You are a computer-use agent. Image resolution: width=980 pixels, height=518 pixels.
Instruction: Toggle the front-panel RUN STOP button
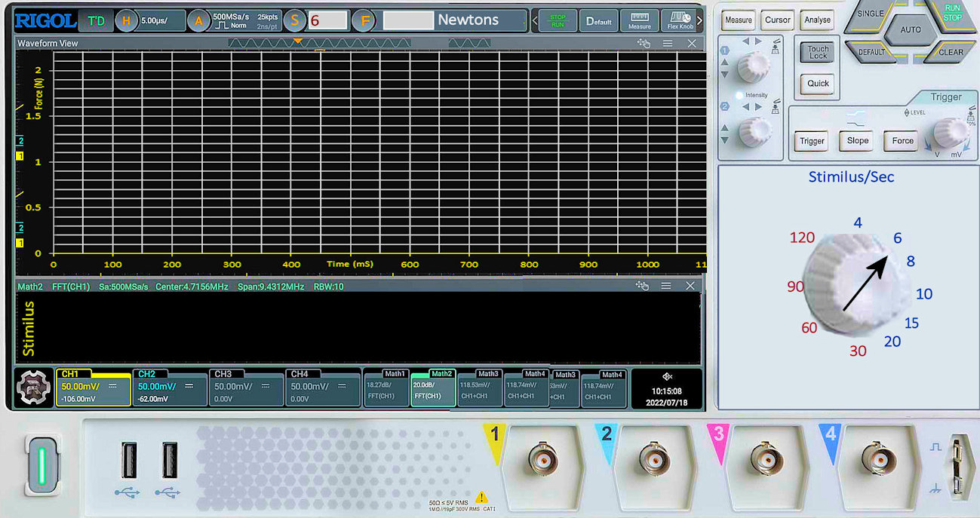pos(952,14)
